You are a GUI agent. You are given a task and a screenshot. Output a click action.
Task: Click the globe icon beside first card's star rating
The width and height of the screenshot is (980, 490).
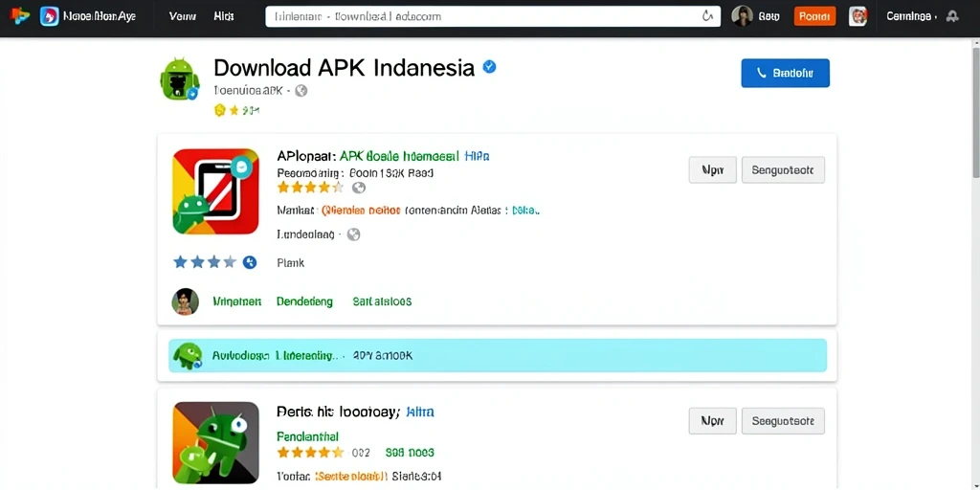[x=359, y=188]
